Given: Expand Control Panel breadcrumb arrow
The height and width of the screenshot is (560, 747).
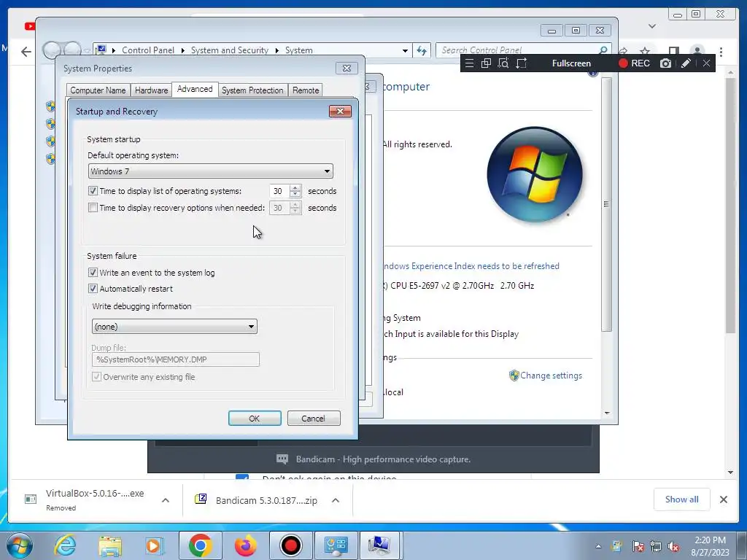Looking at the screenshot, I should (x=182, y=50).
